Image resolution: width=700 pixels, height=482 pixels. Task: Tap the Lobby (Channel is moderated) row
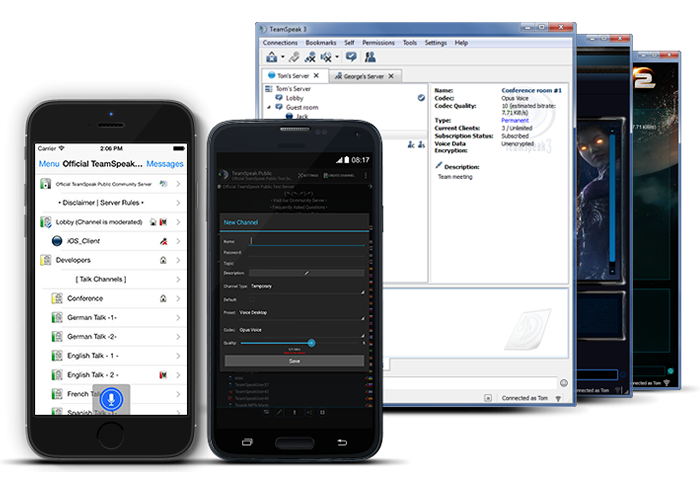click(111, 222)
